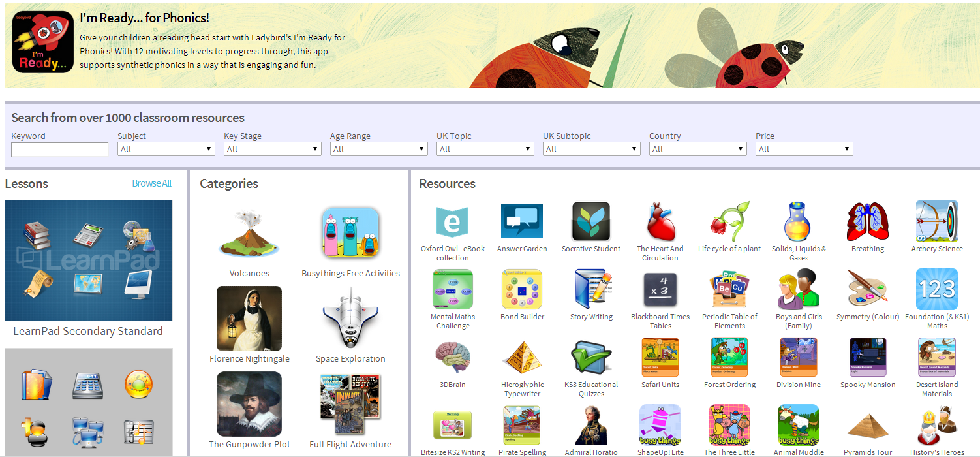Click inside the Keyword search field
The image size is (980, 457).
(60, 150)
